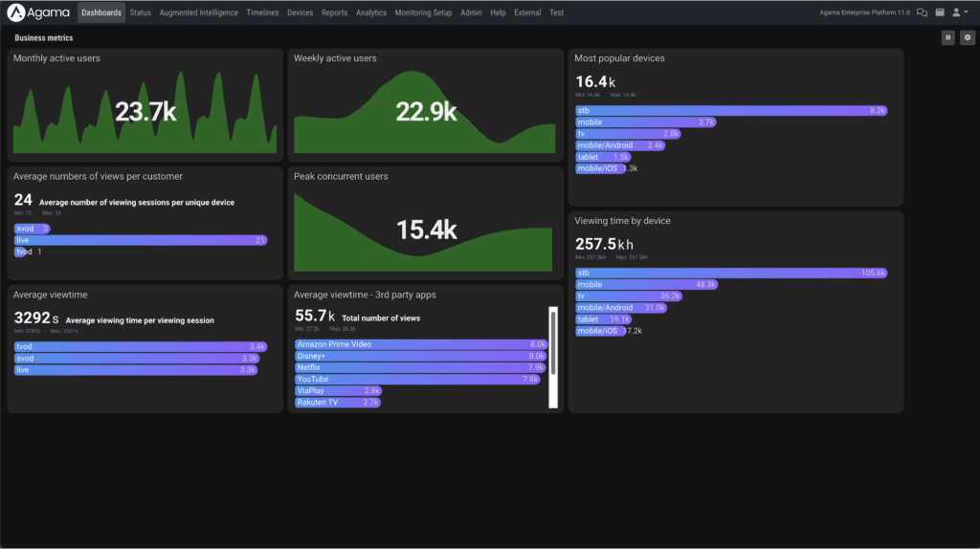This screenshot has height=549, width=980.
Task: Click the Amazon Prime Video bar
Action: [421, 344]
